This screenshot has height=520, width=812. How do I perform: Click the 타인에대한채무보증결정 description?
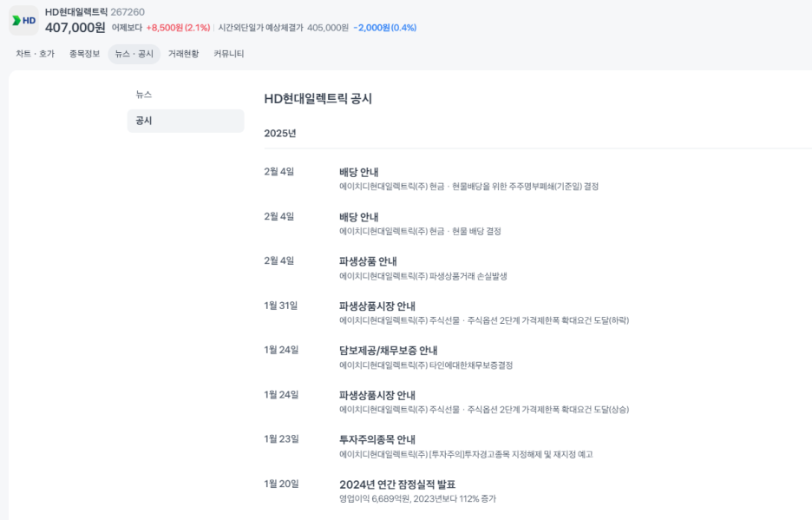pyautogui.click(x=426, y=365)
